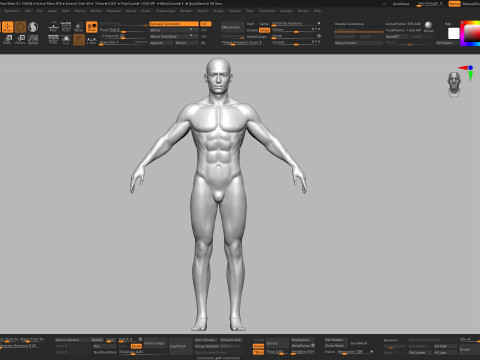The height and width of the screenshot is (360, 480).
Task: Toggle the Half option for ZRemesher
Action: (x=250, y=24)
